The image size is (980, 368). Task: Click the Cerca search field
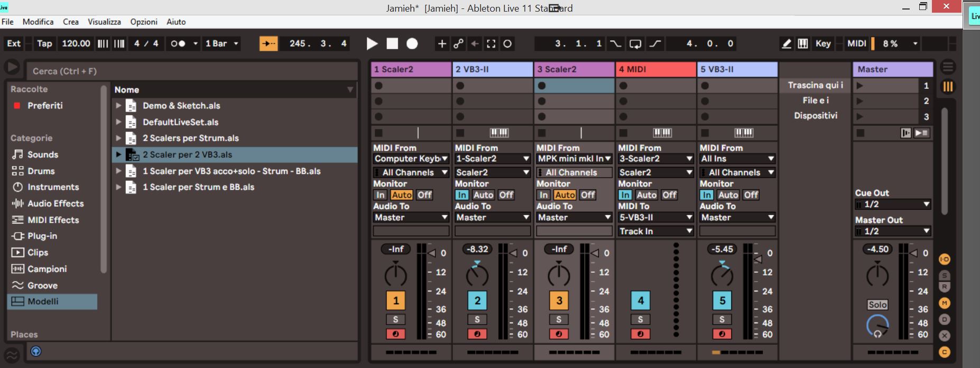click(x=190, y=71)
